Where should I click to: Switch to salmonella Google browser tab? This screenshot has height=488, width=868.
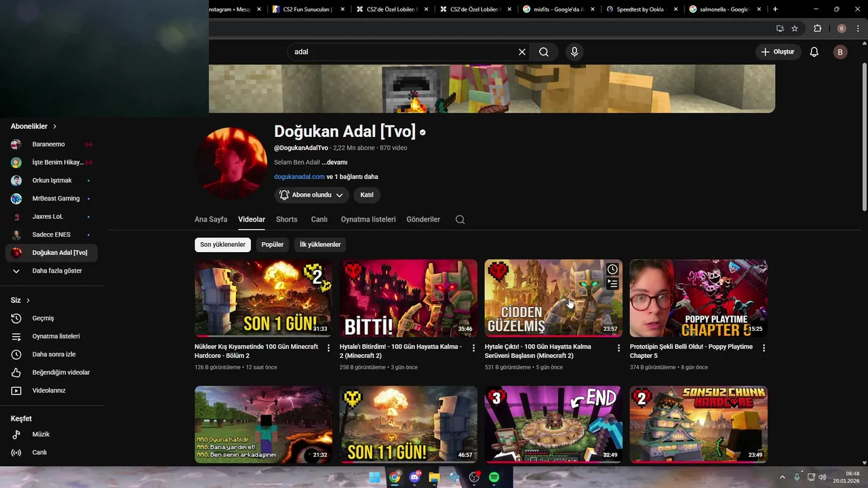click(x=726, y=9)
